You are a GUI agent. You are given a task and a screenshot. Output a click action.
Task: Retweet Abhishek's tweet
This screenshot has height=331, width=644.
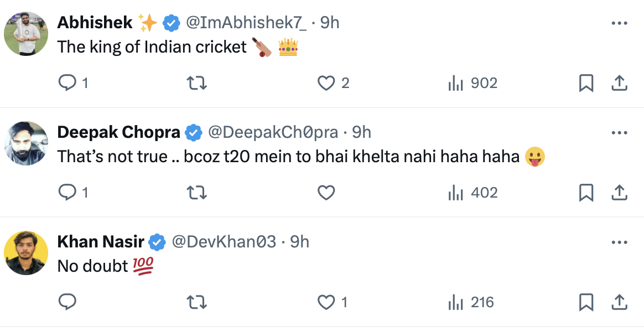click(196, 83)
